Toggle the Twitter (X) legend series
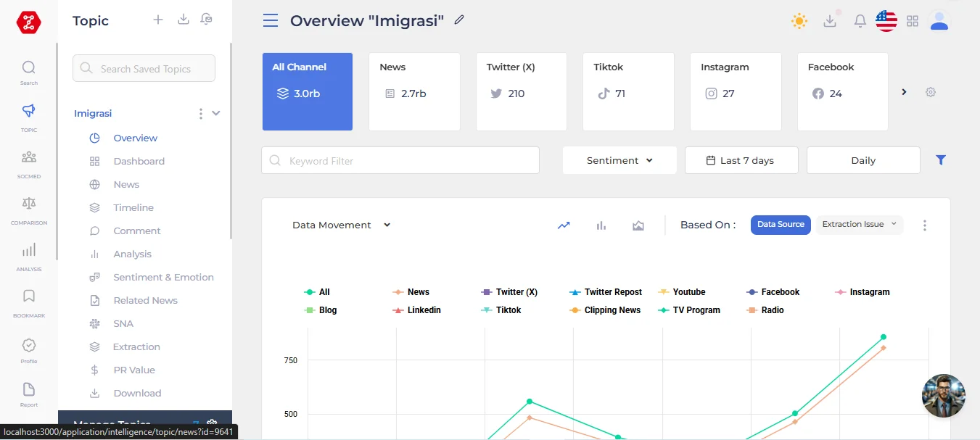 (x=509, y=292)
